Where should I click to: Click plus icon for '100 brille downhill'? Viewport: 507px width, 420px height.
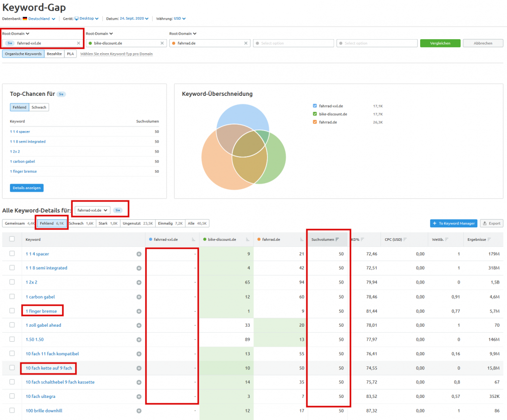click(x=139, y=410)
